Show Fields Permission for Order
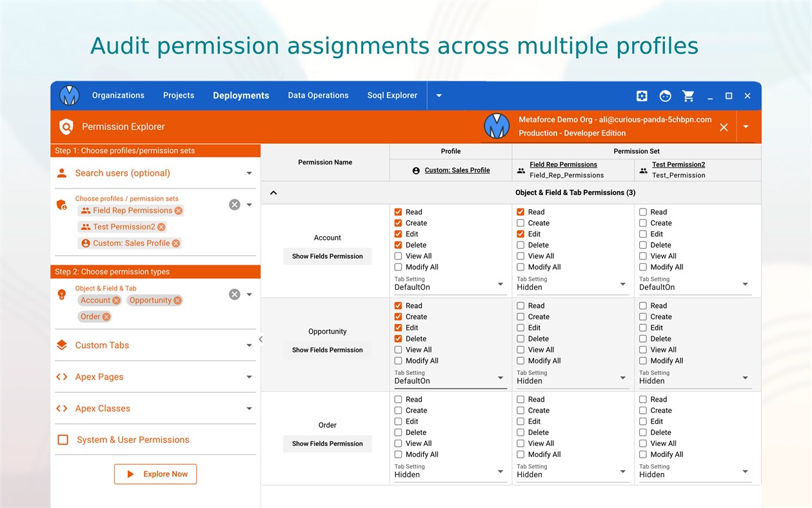 (328, 443)
